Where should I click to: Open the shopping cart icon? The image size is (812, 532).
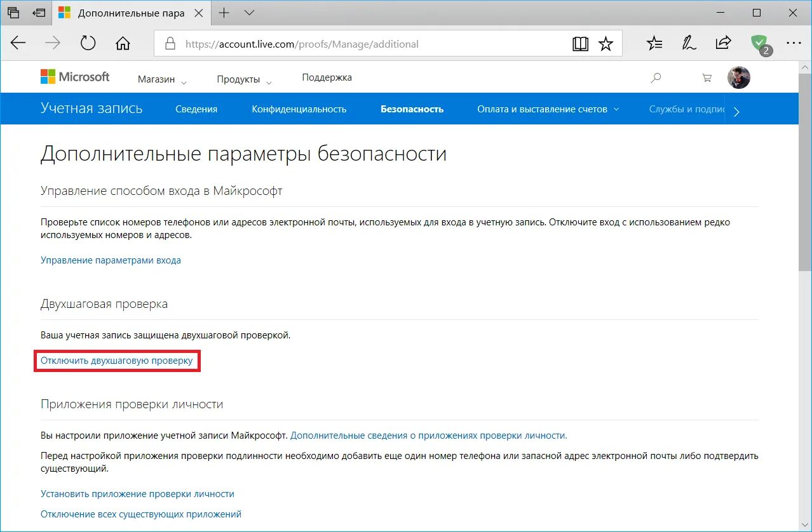coord(707,77)
